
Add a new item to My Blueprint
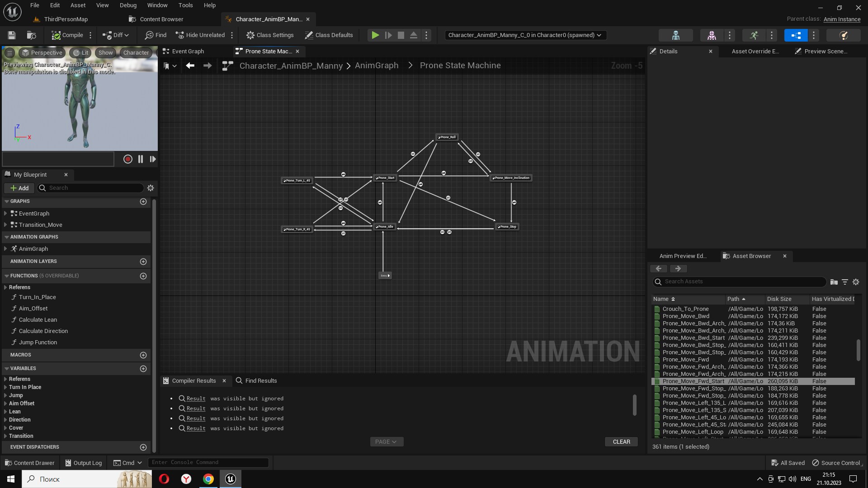tap(19, 188)
